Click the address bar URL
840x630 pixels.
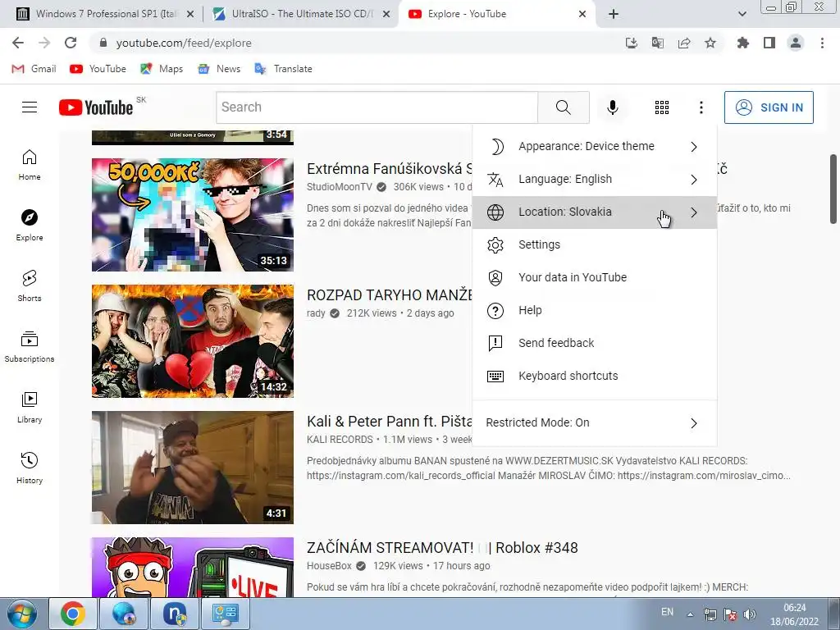point(184,43)
